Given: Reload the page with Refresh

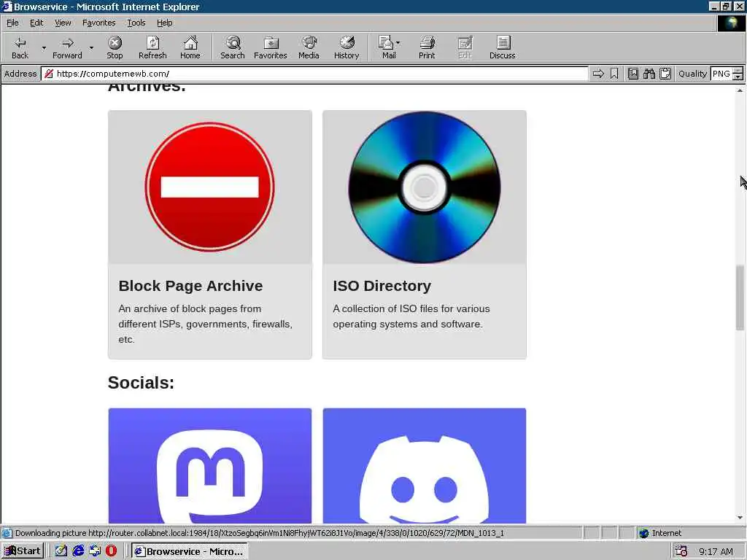Looking at the screenshot, I should tap(152, 47).
